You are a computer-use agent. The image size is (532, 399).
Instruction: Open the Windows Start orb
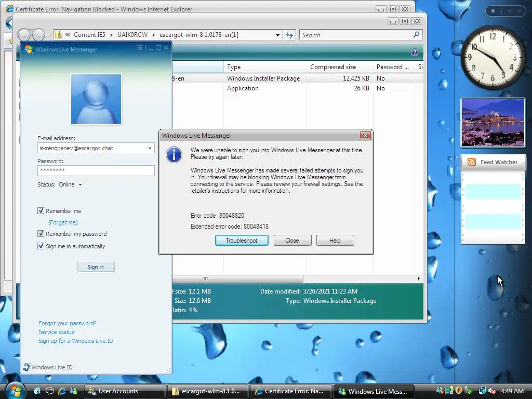(x=15, y=391)
